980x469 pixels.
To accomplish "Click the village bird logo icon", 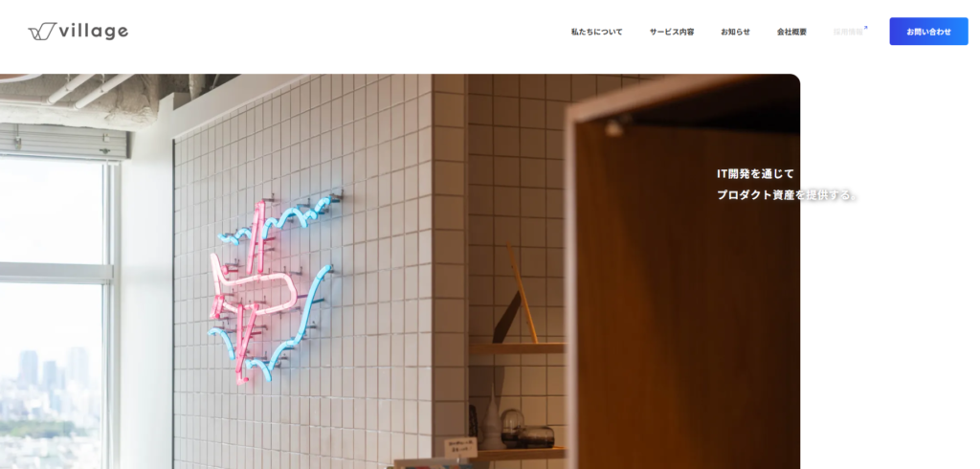I will coord(42,32).
